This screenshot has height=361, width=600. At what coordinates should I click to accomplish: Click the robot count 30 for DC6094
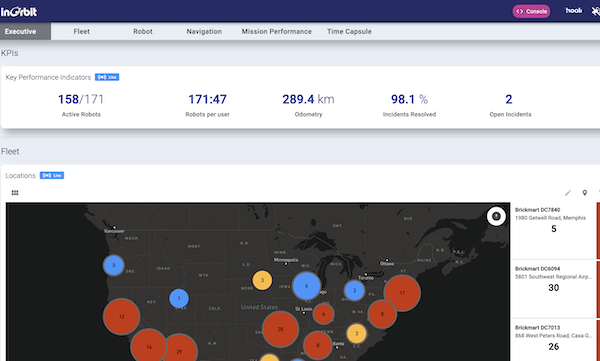(x=553, y=288)
